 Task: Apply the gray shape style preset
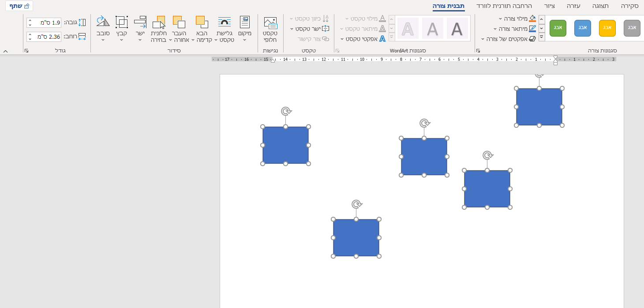point(632,28)
